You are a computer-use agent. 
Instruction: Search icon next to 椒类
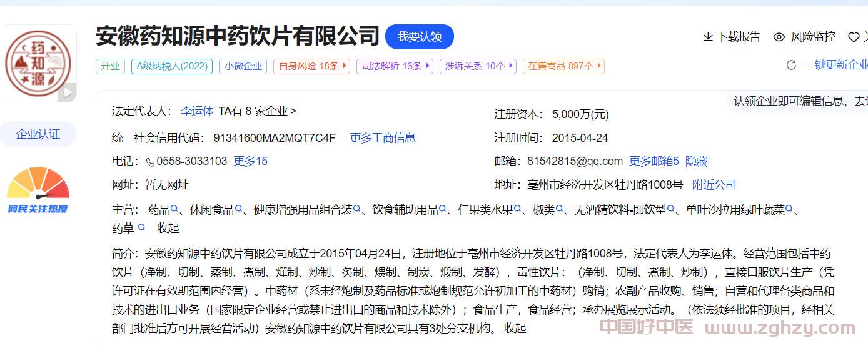pyautogui.click(x=559, y=209)
